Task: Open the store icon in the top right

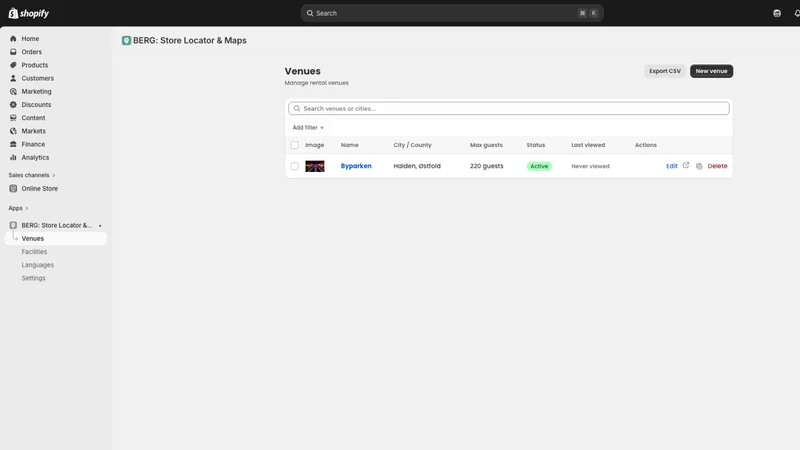Action: click(x=777, y=13)
